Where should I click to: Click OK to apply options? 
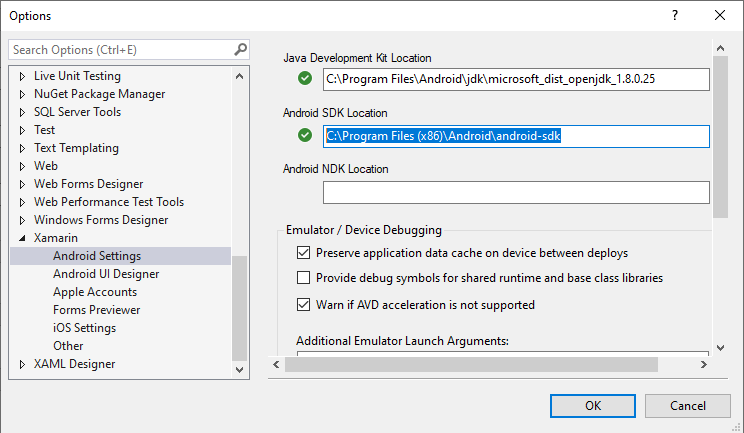pyautogui.click(x=593, y=405)
